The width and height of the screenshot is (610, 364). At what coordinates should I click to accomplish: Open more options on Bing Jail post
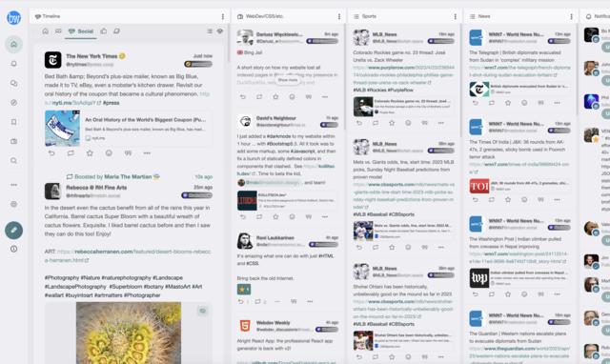click(325, 96)
